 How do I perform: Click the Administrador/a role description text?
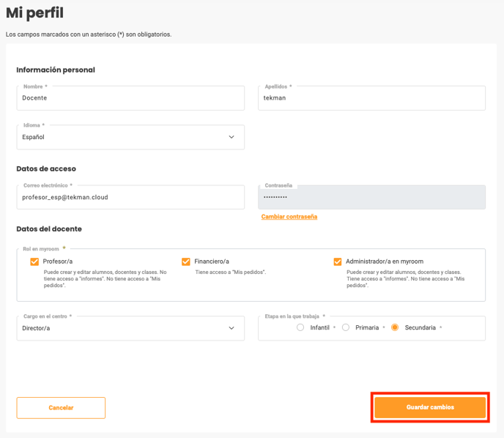405,278
